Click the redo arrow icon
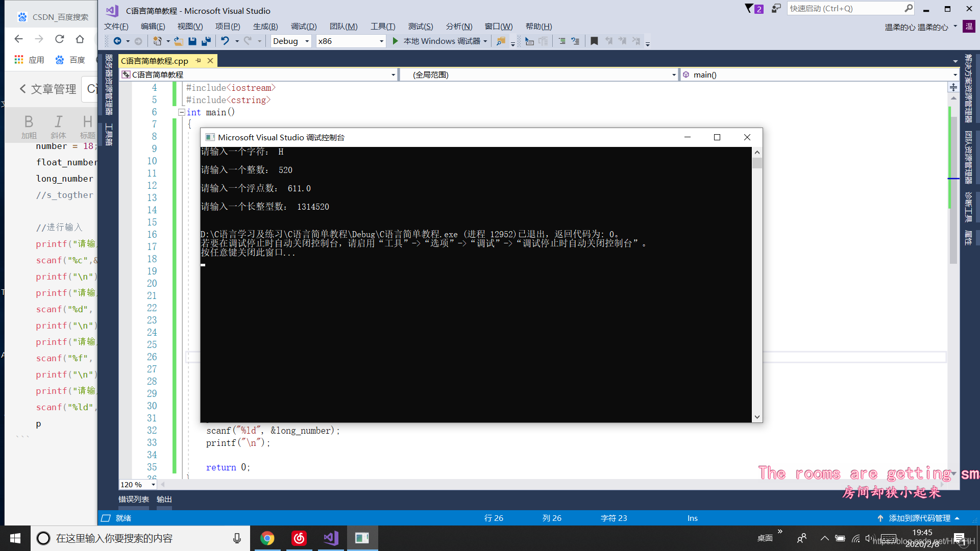Viewport: 980px width, 551px height. [x=248, y=41]
